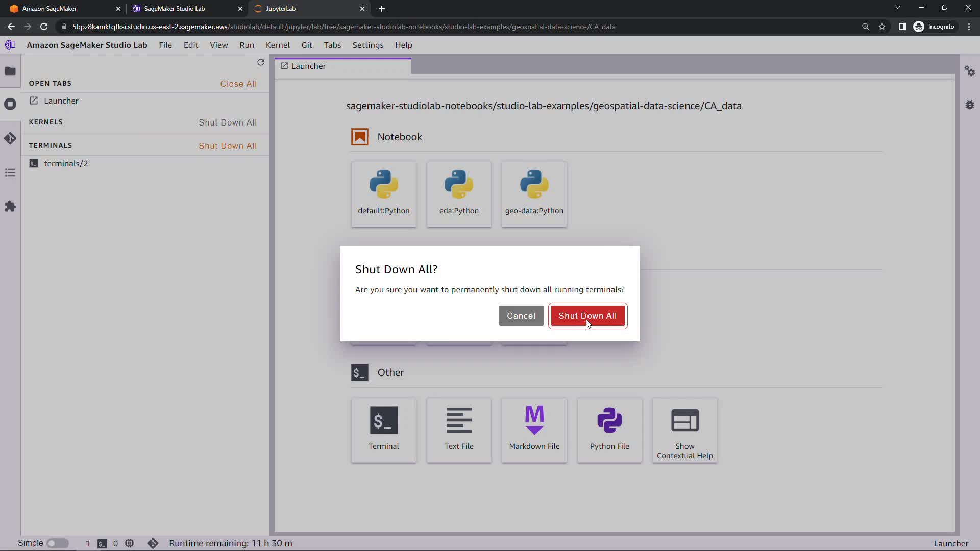Confirm with the red Shut Down All button

(587, 316)
